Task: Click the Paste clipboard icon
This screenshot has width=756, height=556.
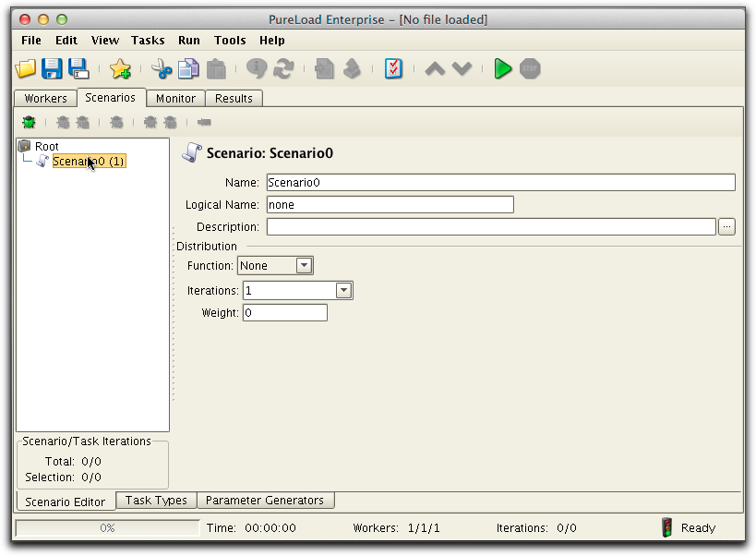Action: (x=216, y=68)
